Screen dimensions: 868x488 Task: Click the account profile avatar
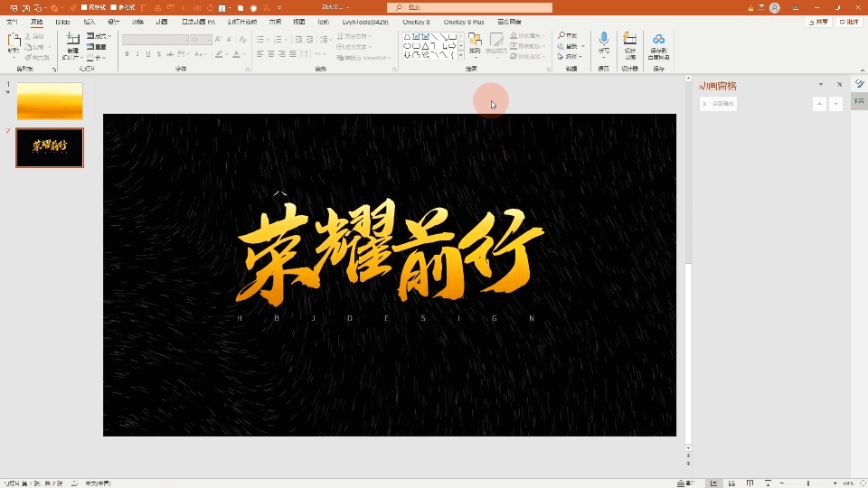[x=775, y=8]
